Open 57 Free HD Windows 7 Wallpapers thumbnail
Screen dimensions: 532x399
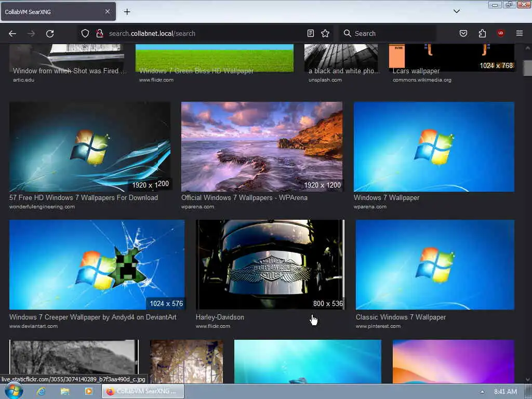90,147
